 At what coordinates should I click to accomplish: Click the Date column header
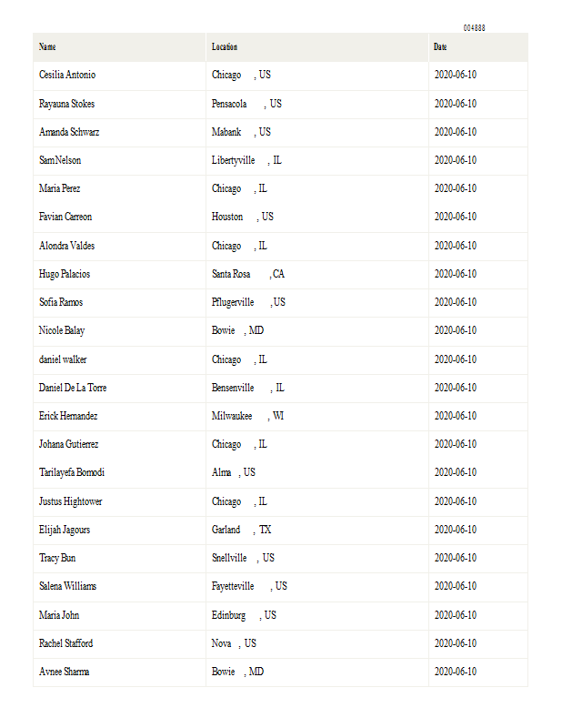pyautogui.click(x=440, y=46)
